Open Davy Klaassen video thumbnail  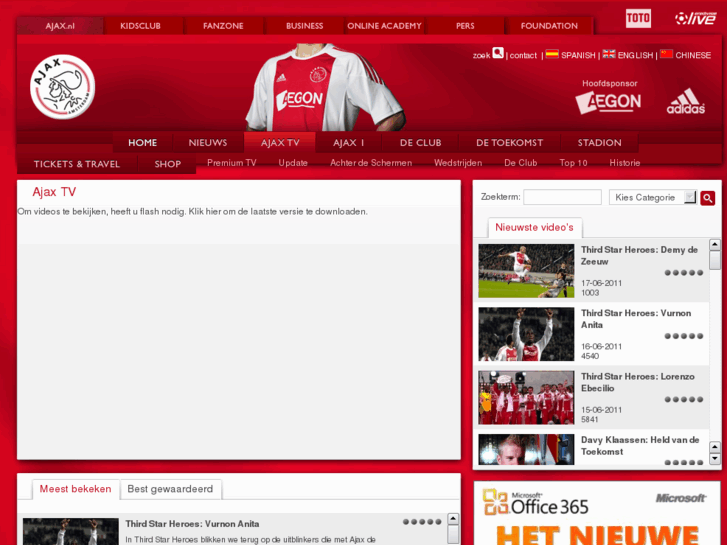pos(526,449)
